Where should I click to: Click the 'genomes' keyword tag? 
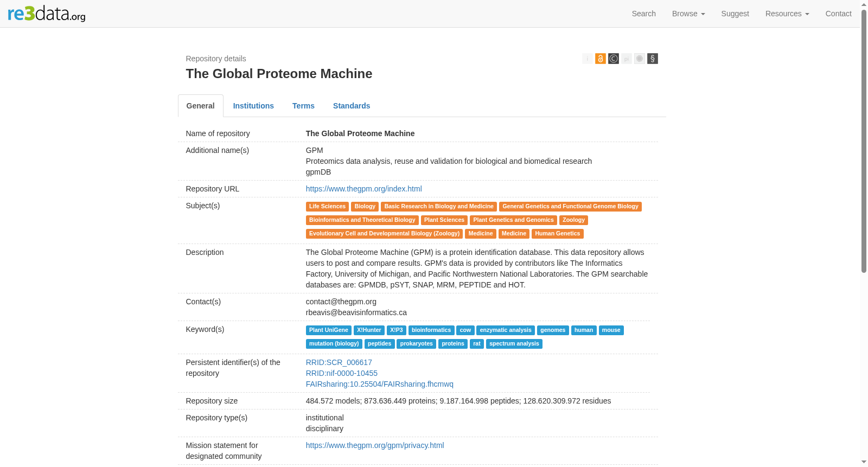[x=553, y=330]
